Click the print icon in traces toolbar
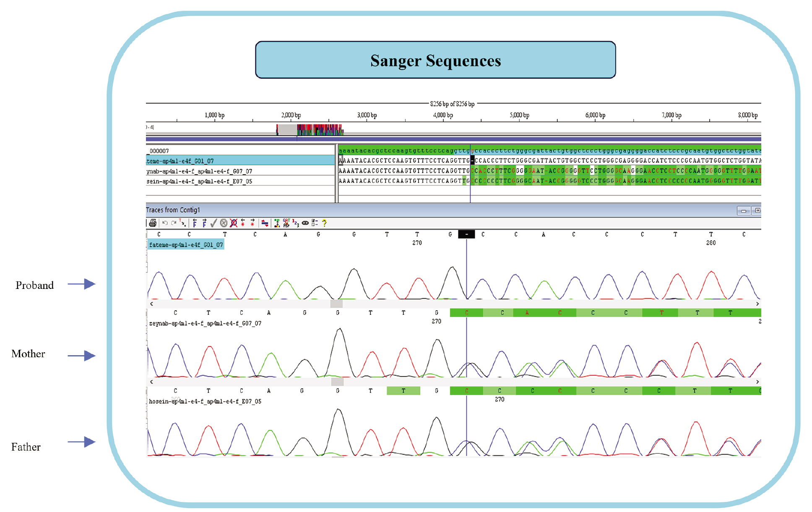 [153, 223]
